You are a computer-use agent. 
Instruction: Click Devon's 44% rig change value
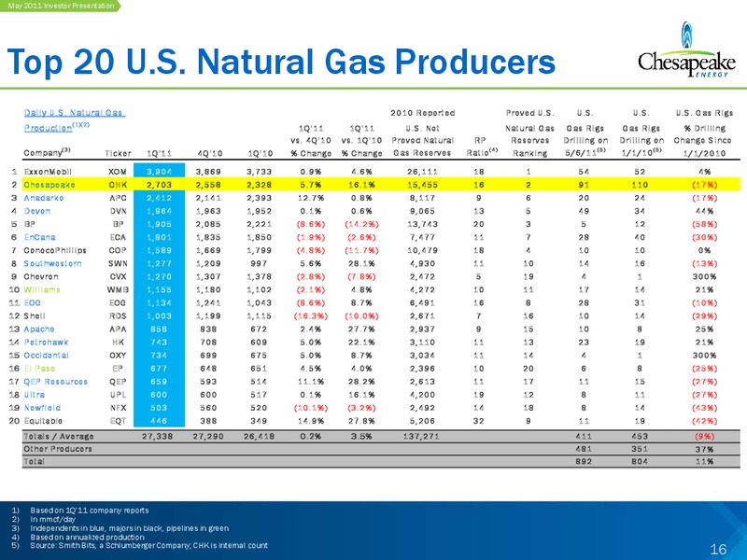pos(707,211)
